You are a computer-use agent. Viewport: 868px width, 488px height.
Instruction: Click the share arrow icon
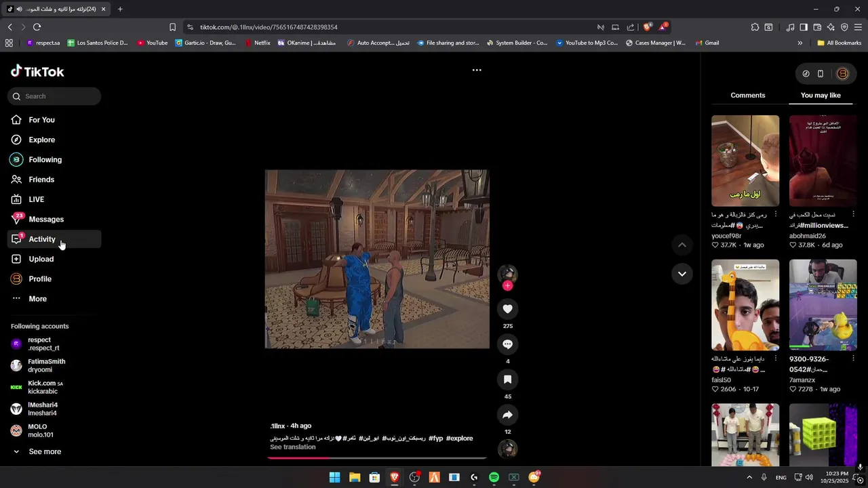click(x=507, y=415)
